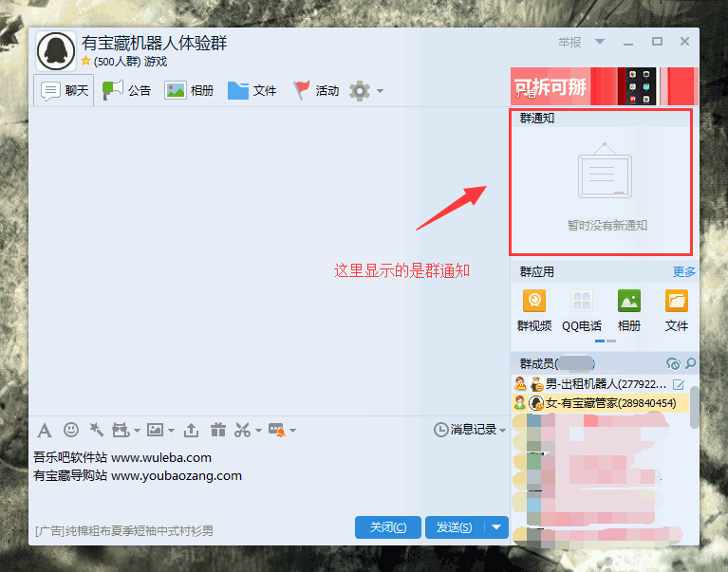Image resolution: width=728 pixels, height=572 pixels.
Task: Select member 男-出租机器人
Action: pos(600,384)
